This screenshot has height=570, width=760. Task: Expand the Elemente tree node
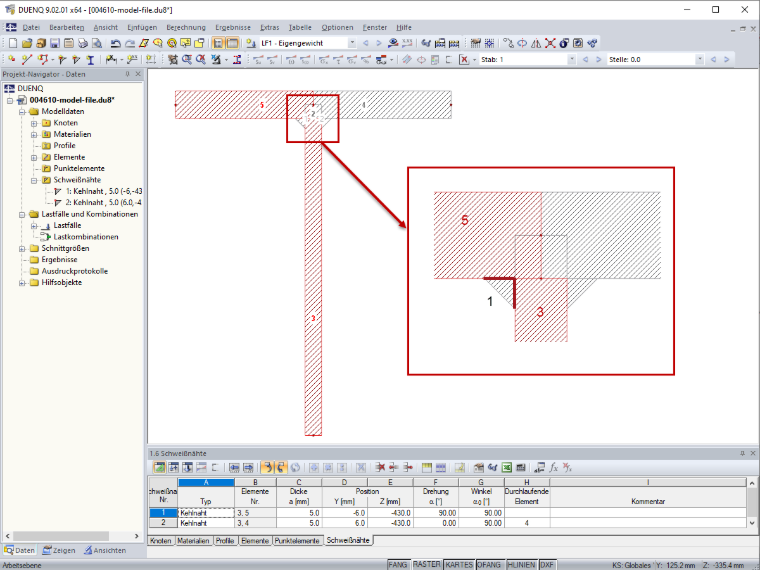(34, 158)
